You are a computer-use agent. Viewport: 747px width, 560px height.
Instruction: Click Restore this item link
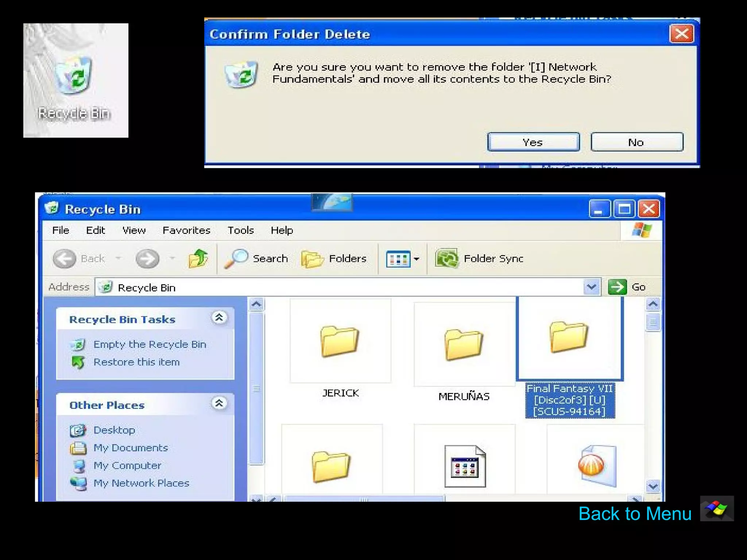(136, 362)
